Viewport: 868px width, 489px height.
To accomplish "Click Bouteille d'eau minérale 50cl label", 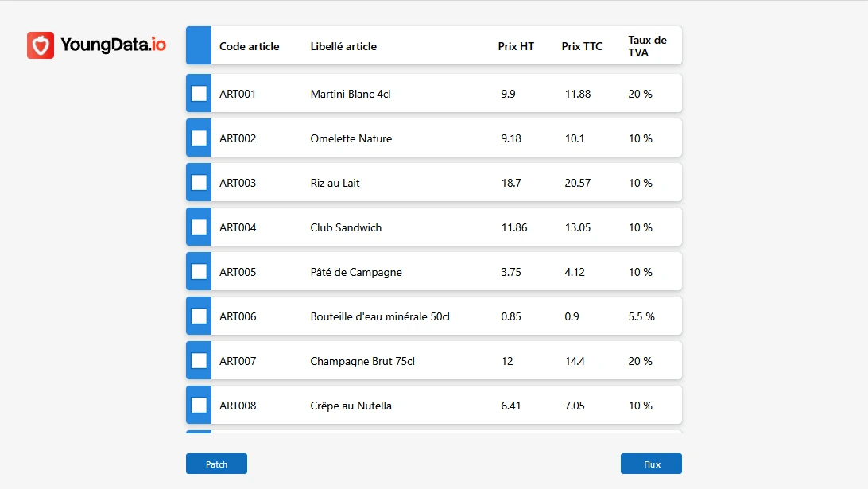I will (x=380, y=316).
